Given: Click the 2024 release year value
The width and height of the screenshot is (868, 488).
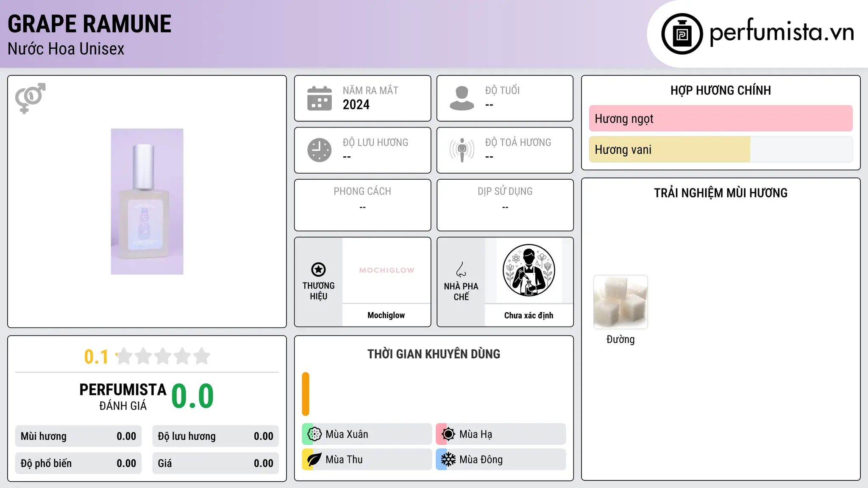Looking at the screenshot, I should click(x=356, y=105).
